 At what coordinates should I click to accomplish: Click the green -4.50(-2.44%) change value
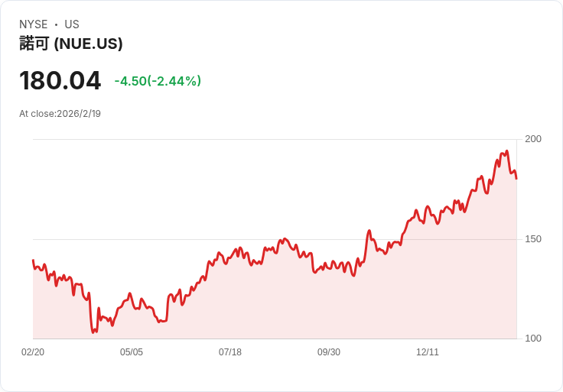point(158,81)
